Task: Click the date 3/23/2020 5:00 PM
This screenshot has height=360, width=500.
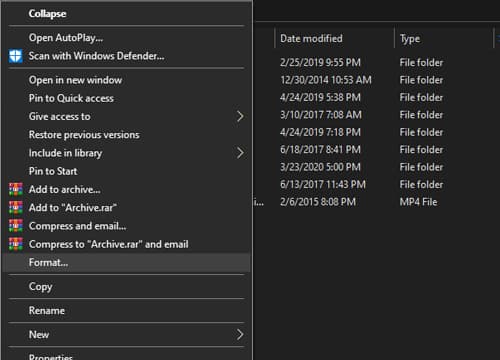Action: 320,167
